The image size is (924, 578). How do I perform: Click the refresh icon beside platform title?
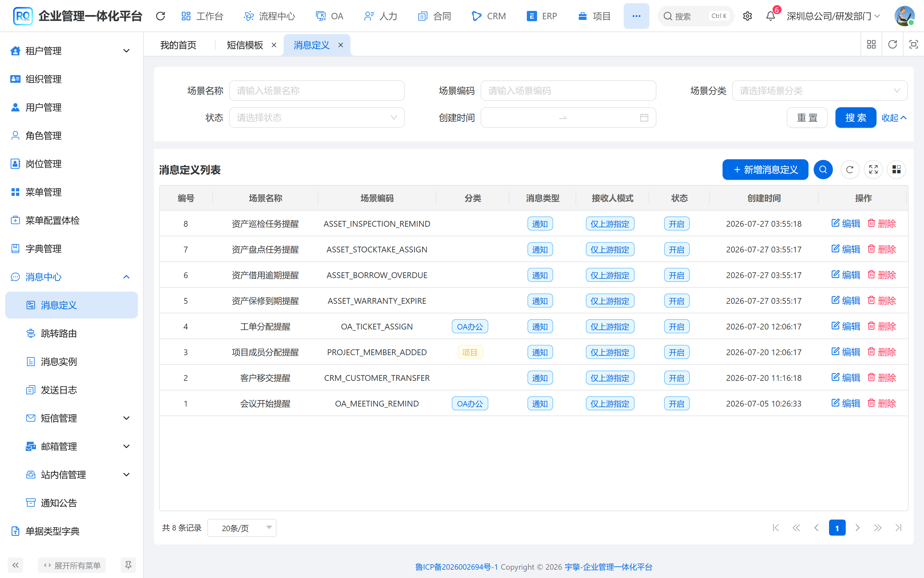coord(160,16)
